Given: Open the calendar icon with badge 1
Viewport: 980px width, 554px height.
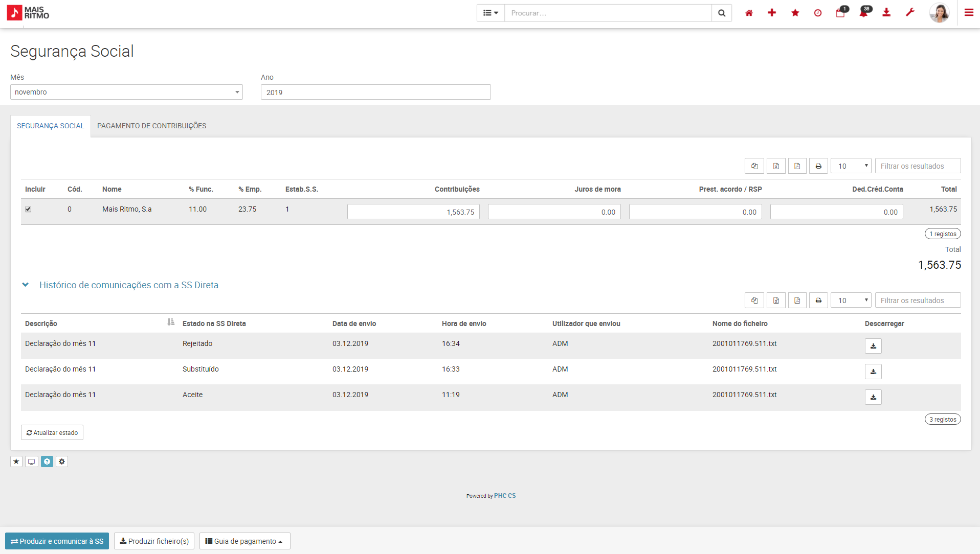Looking at the screenshot, I should click(x=841, y=12).
